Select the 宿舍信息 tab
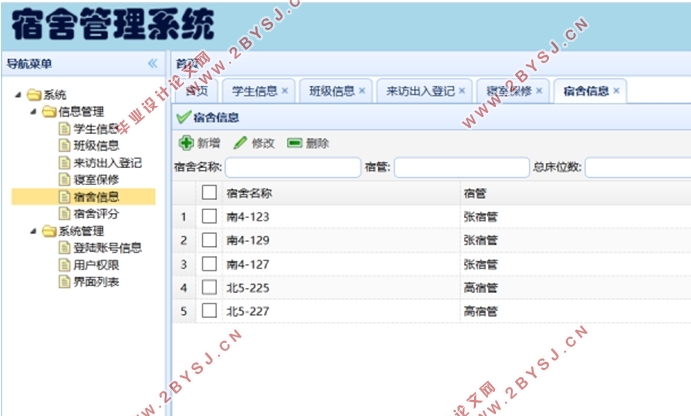The width and height of the screenshot is (691, 416). [x=590, y=91]
